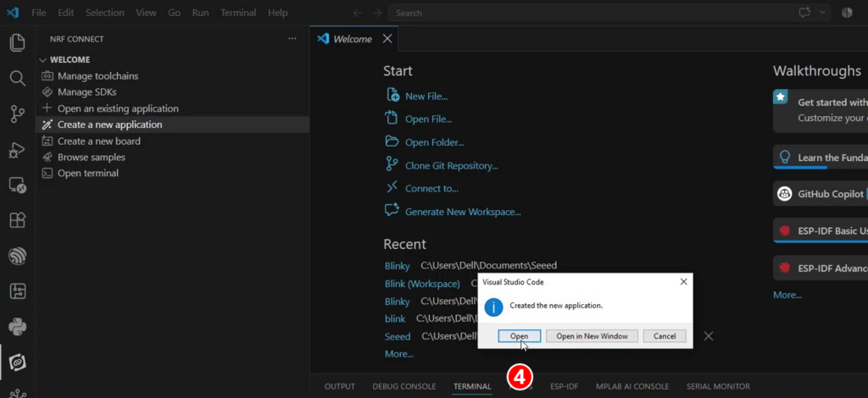Image resolution: width=868 pixels, height=398 pixels.
Task: Go forward with the navigation arrow
Action: pos(377,13)
